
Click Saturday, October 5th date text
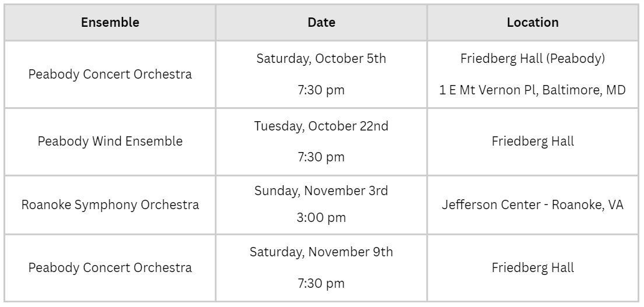point(321,59)
